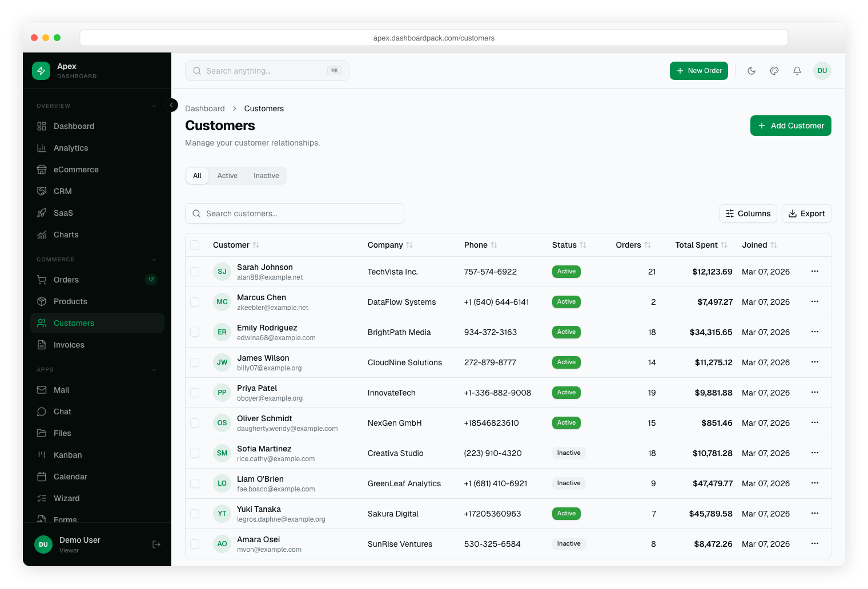The width and height of the screenshot is (868, 589).
Task: Check Emily Rodriguez's row checkbox
Action: [x=195, y=332]
